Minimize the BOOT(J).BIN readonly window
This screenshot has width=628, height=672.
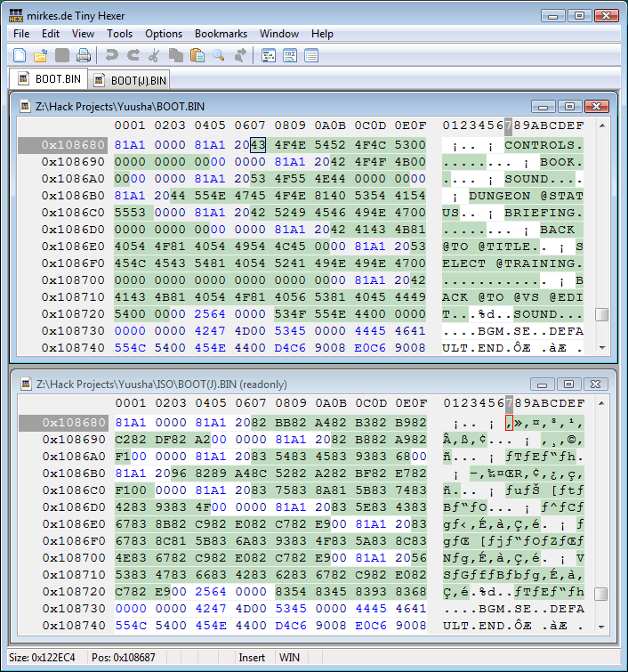pos(543,384)
